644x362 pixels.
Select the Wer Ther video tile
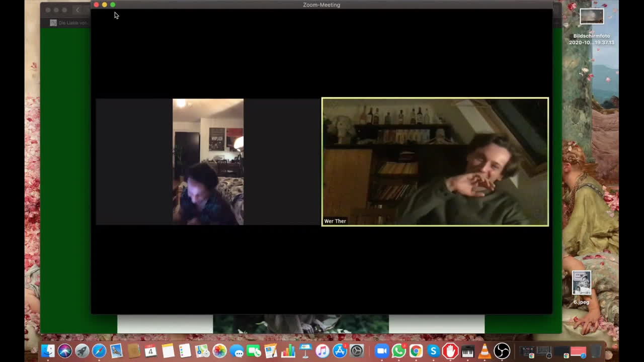[435, 161]
